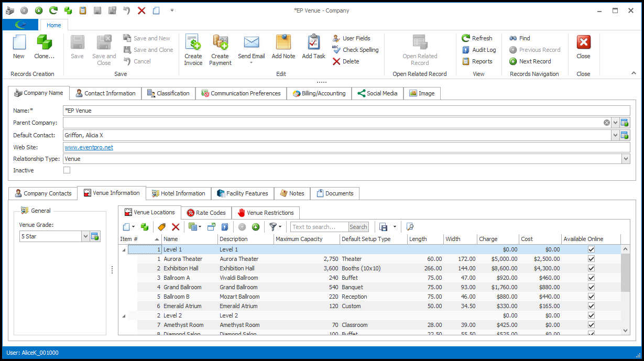Run Check Spelling from the ribbon
The width and height of the screenshot is (644, 361).
click(355, 50)
